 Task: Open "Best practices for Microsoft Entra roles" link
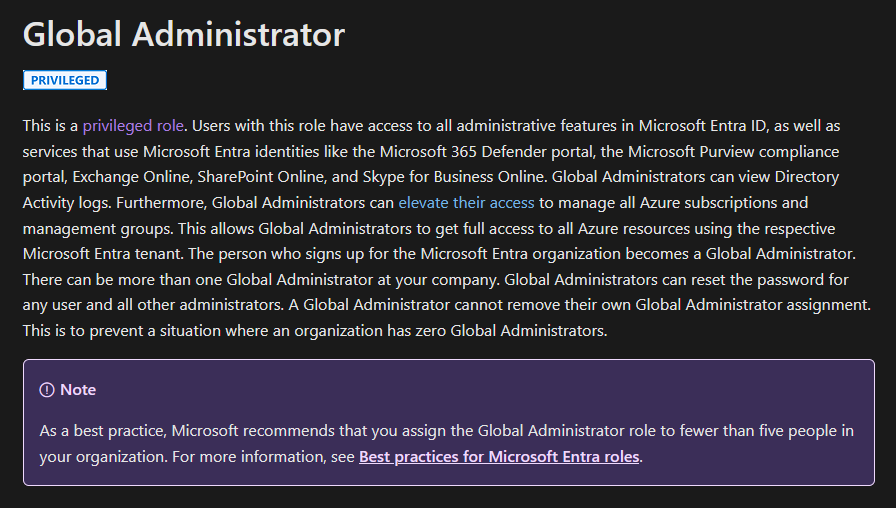(499, 457)
